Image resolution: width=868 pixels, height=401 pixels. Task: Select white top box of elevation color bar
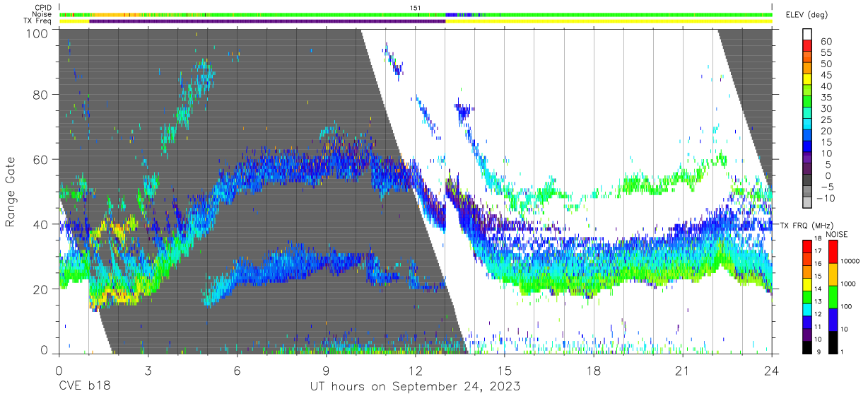808,34
